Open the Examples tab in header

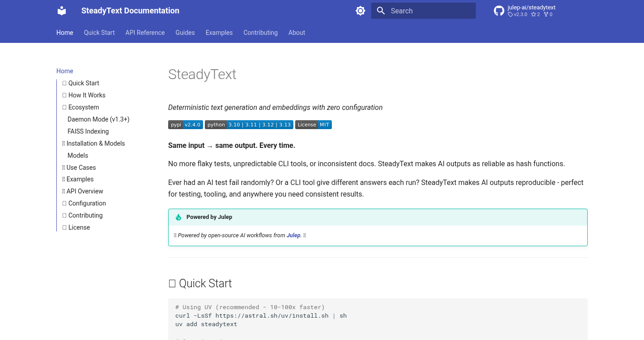click(219, 33)
